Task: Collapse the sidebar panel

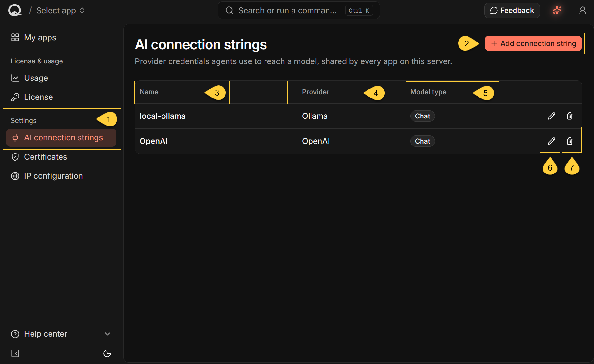Action: [x=15, y=353]
